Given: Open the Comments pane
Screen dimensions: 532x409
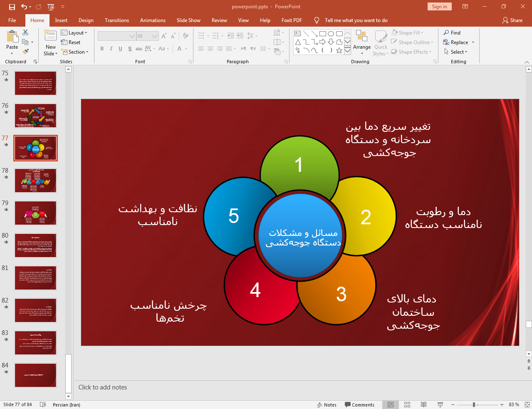Looking at the screenshot, I should 359,404.
